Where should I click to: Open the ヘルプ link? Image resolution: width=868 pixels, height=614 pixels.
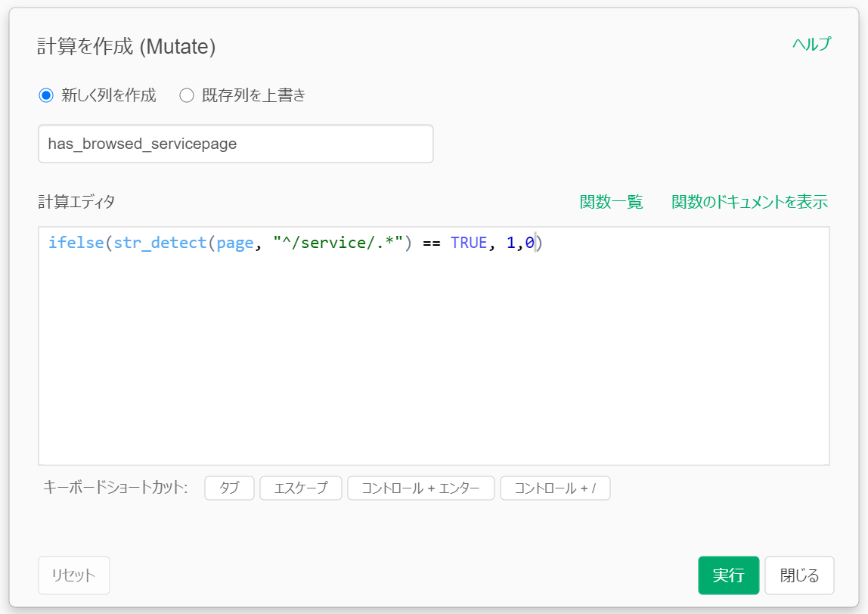811,44
